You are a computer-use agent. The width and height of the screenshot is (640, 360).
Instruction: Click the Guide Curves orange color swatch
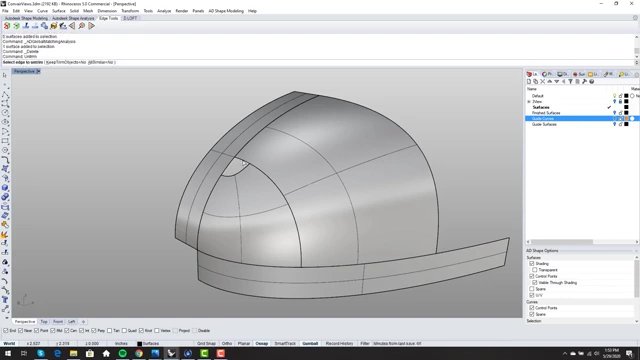tap(626, 118)
